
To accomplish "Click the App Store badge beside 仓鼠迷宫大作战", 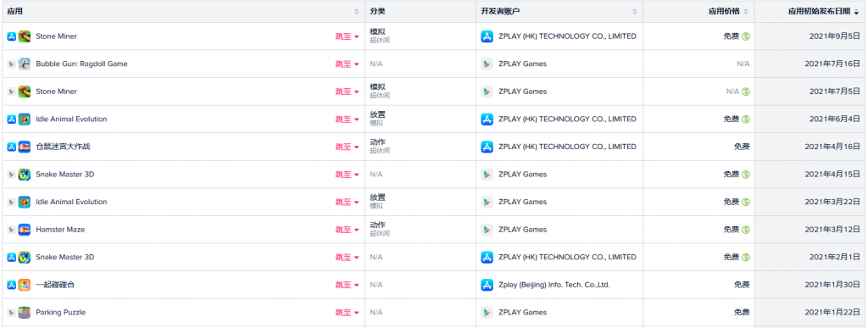I will (x=11, y=147).
